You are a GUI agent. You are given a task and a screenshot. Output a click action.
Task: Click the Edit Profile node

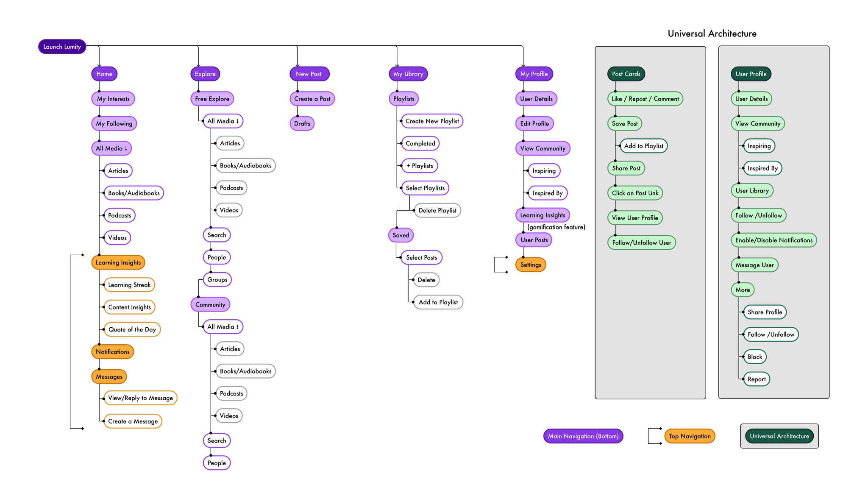tap(534, 124)
